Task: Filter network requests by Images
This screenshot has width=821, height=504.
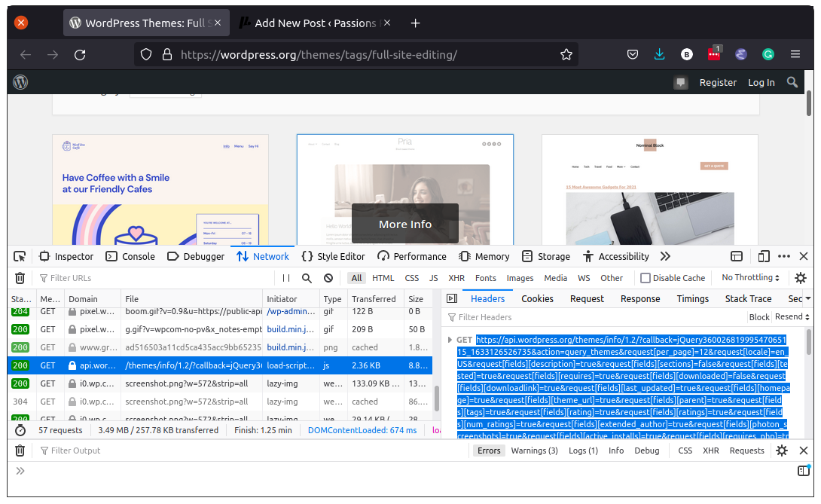Action: (520, 278)
